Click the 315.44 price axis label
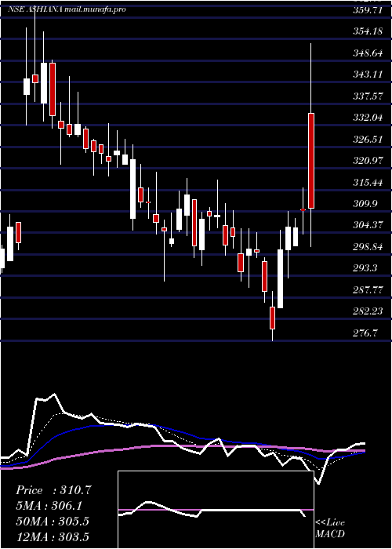This screenshot has width=392, height=549. [368, 183]
